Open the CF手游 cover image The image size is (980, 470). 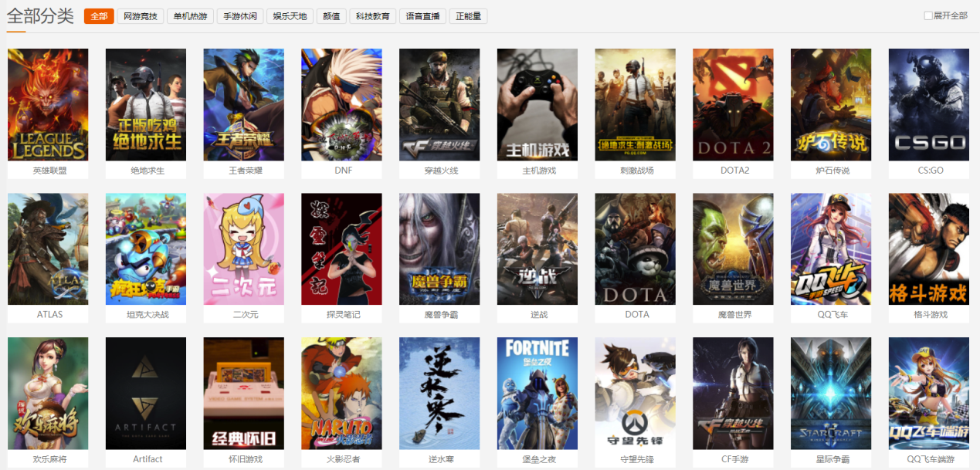tap(733, 394)
